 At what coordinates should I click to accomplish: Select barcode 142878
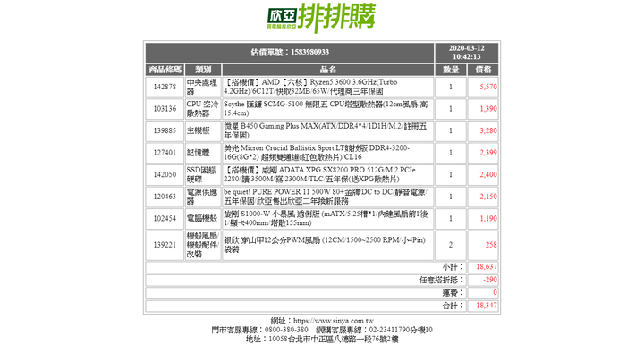(165, 87)
